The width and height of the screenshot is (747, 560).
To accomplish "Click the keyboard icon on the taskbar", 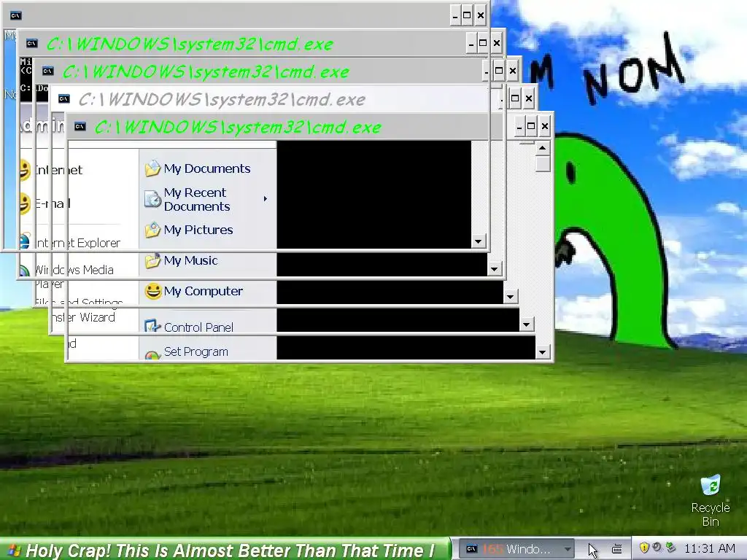I will click(x=616, y=549).
